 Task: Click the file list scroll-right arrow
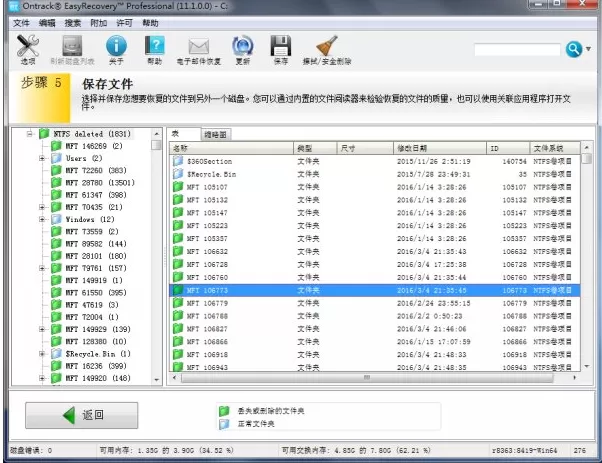tap(574, 378)
